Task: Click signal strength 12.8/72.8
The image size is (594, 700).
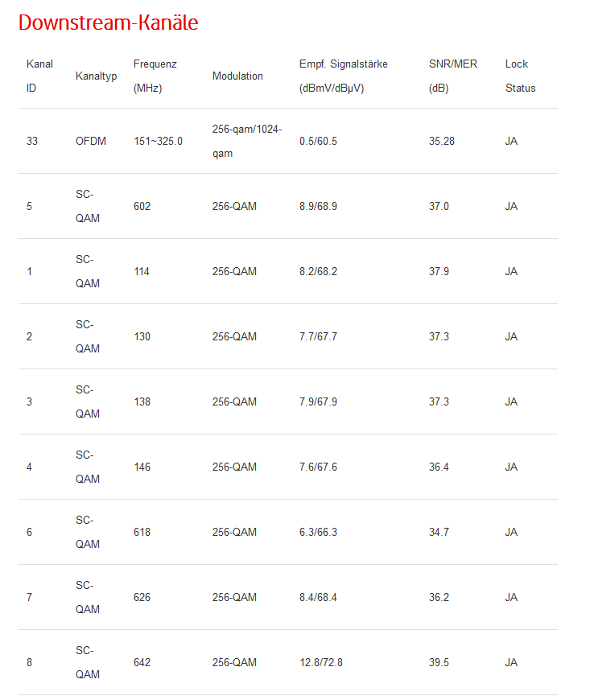Action: [x=321, y=662]
